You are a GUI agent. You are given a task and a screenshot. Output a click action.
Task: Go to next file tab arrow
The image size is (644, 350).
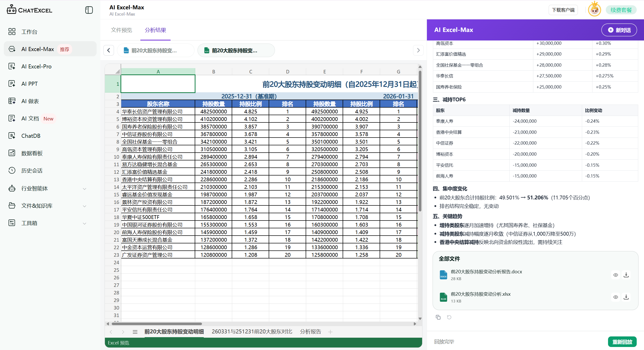(418, 50)
